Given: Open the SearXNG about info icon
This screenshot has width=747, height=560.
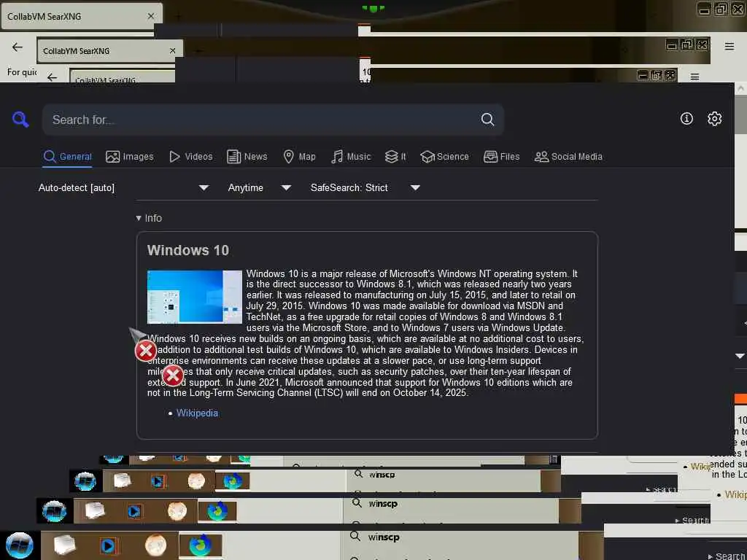Looking at the screenshot, I should [686, 119].
